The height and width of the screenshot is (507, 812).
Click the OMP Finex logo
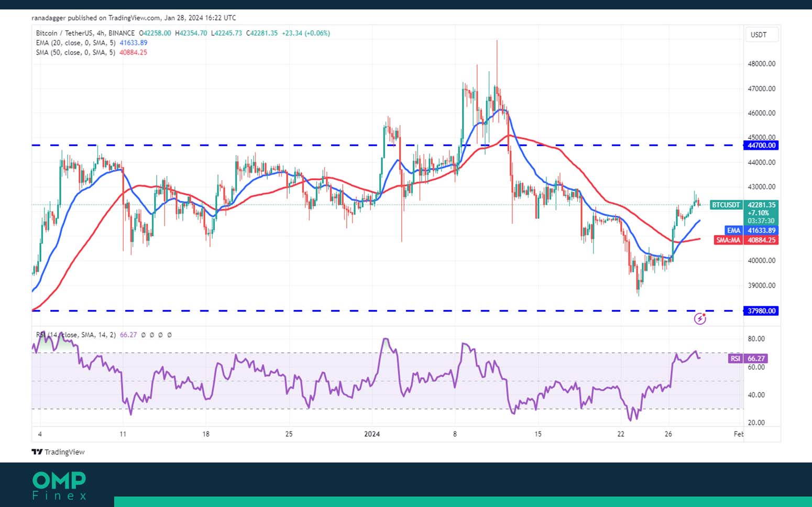coord(59,486)
